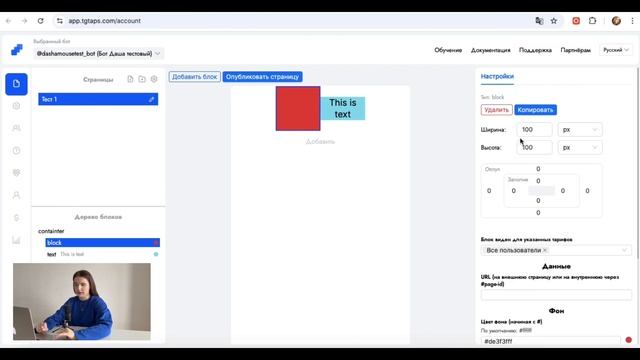This screenshot has height=360, width=640.
Task: Open the selected bot dropdown
Action: pyautogui.click(x=99, y=53)
